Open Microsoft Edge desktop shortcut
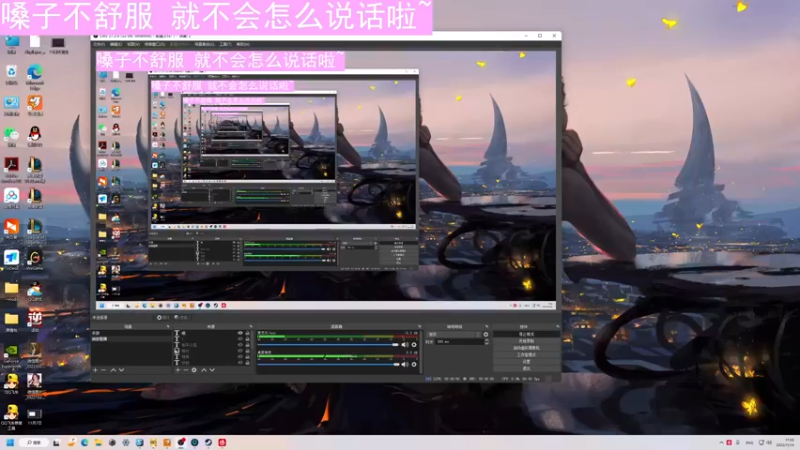 click(x=35, y=77)
